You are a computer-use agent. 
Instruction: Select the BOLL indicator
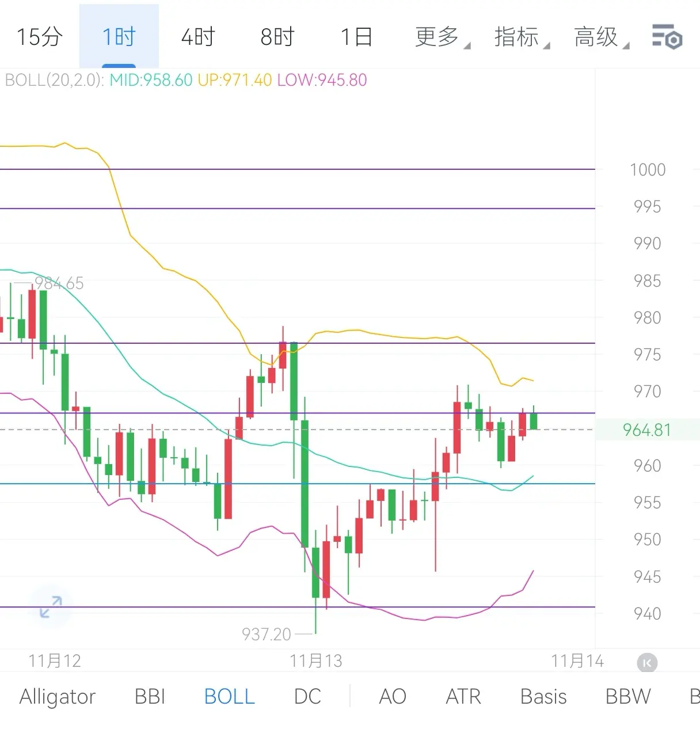point(230,697)
